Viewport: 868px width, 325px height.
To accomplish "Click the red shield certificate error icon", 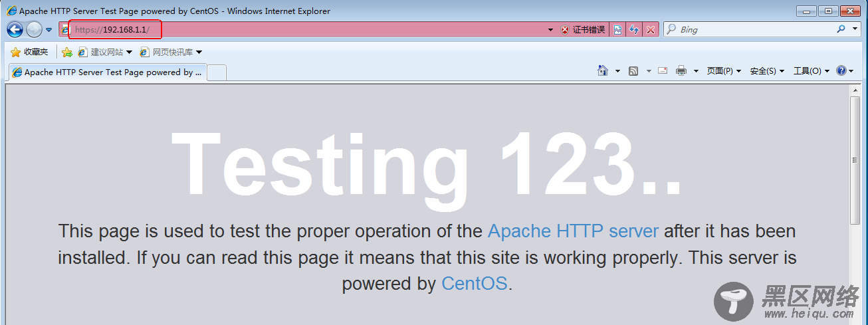I will tap(565, 30).
